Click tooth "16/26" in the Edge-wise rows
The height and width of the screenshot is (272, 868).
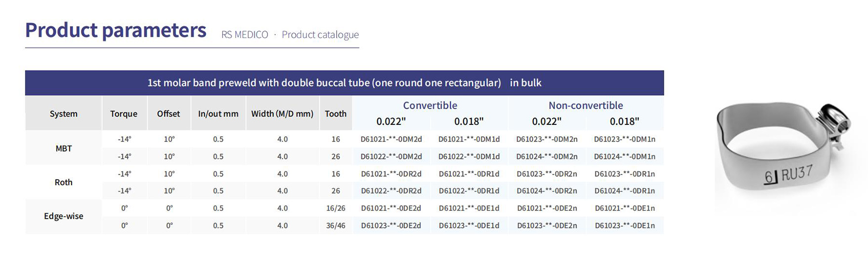[336, 208]
